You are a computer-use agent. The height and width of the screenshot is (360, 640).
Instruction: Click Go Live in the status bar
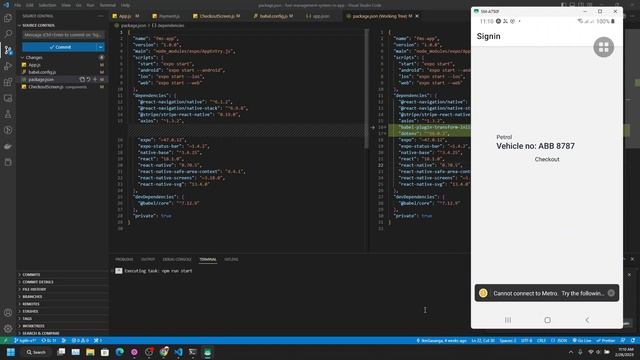(x=582, y=340)
